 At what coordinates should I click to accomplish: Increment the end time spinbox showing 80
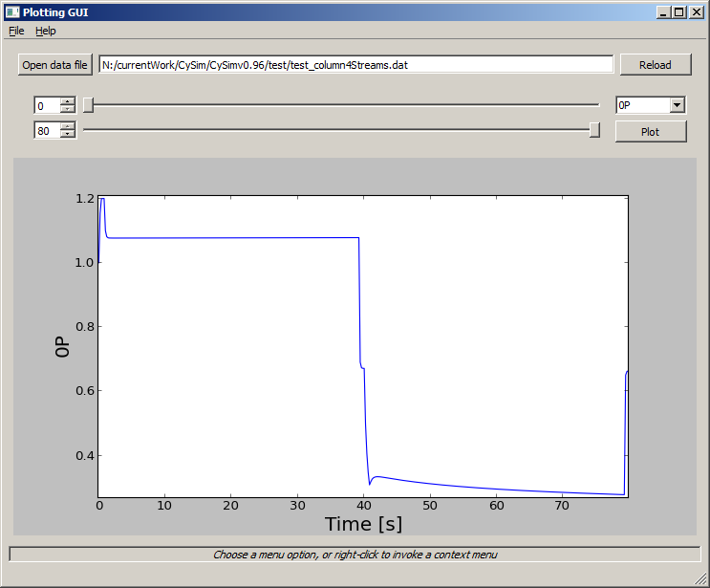pos(68,126)
